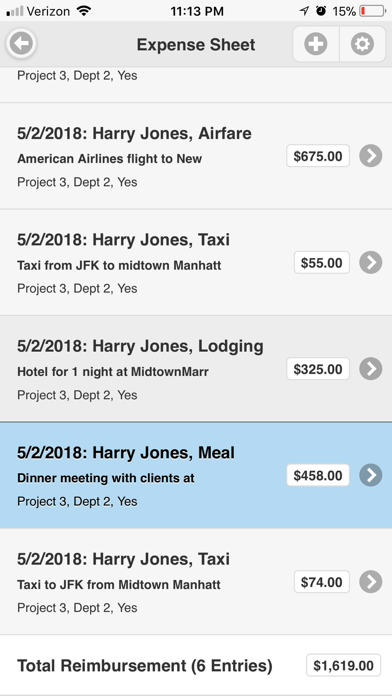This screenshot has width=392, height=696.
Task: Tap the back arrow icon
Action: (x=21, y=44)
